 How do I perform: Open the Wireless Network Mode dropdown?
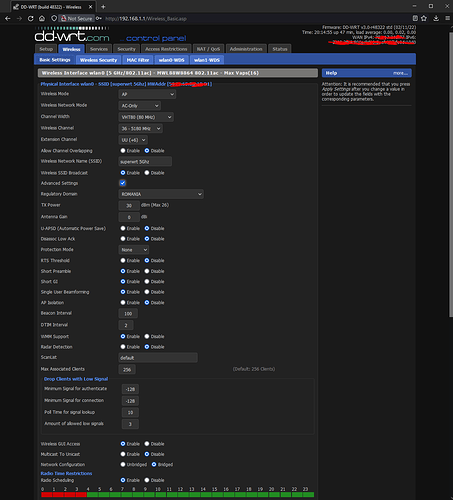point(140,106)
